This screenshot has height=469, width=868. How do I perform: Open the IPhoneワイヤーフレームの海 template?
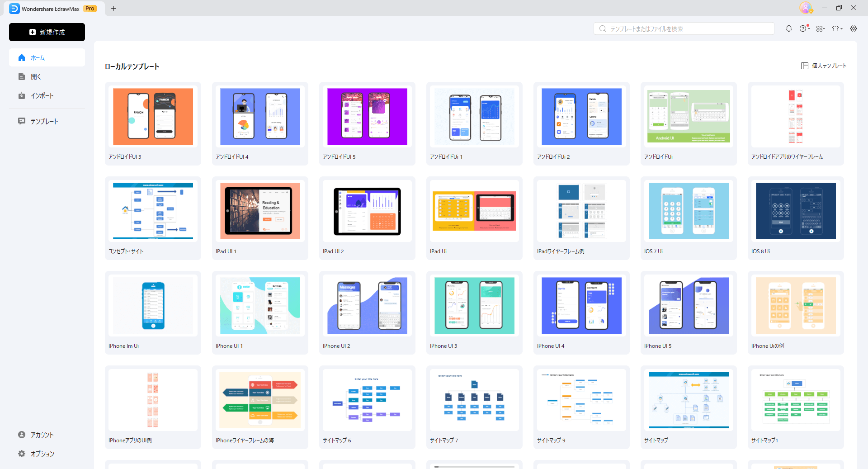pyautogui.click(x=260, y=407)
